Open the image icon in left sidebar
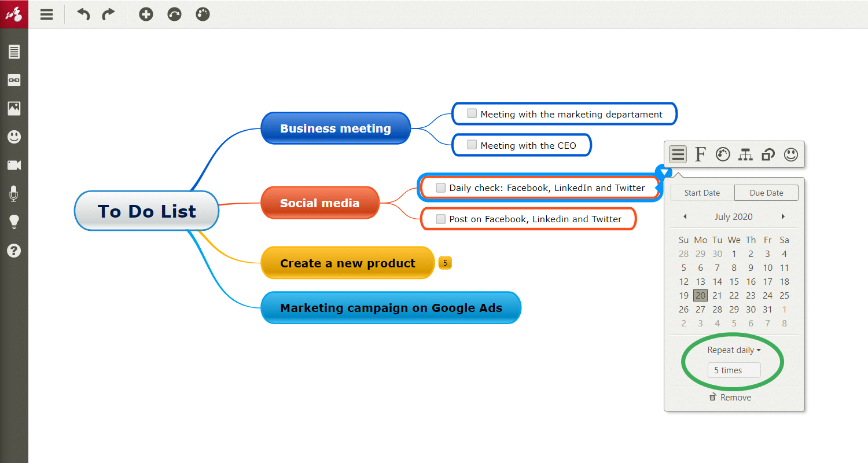 (x=14, y=108)
